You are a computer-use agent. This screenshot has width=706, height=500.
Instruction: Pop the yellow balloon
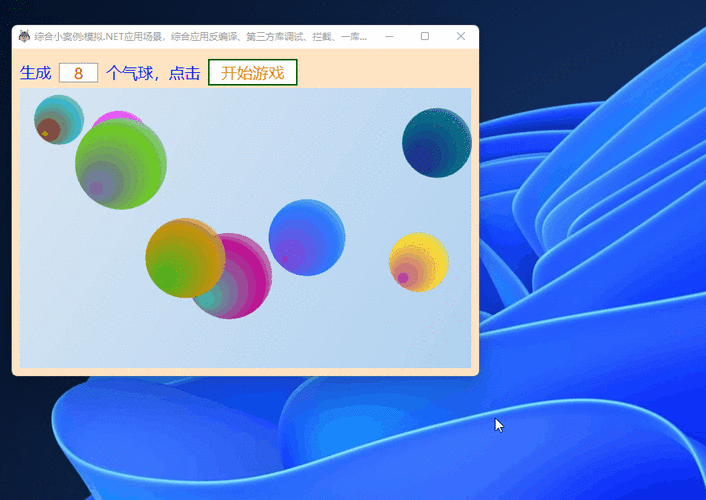tap(419, 262)
